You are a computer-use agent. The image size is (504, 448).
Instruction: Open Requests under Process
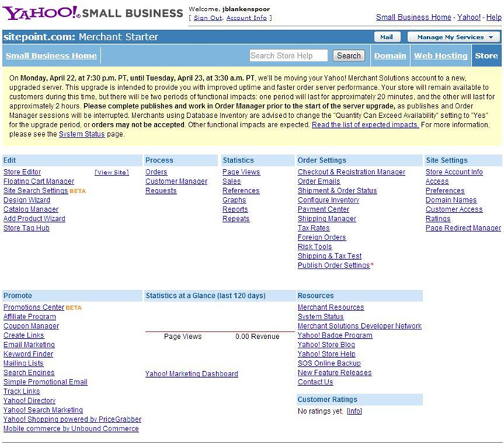[161, 190]
